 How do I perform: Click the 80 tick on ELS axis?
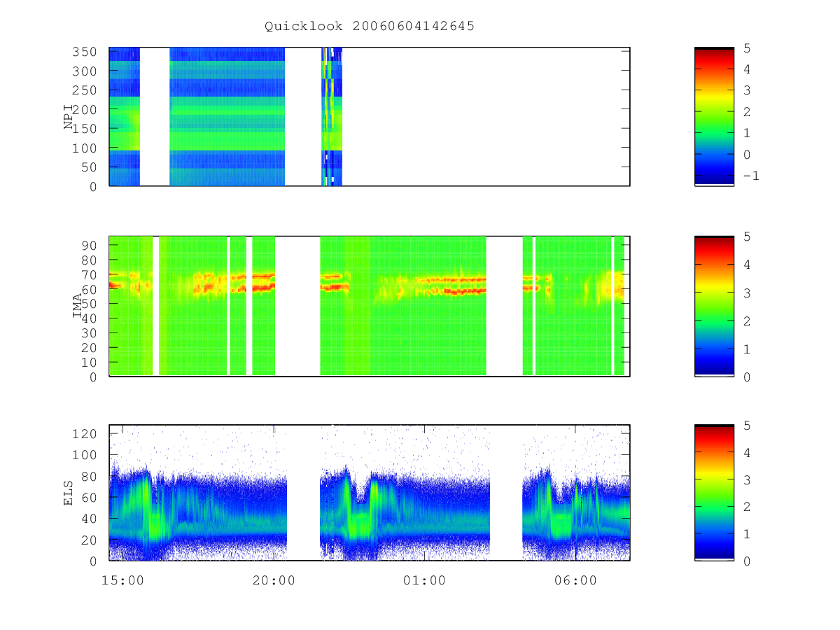(90, 476)
